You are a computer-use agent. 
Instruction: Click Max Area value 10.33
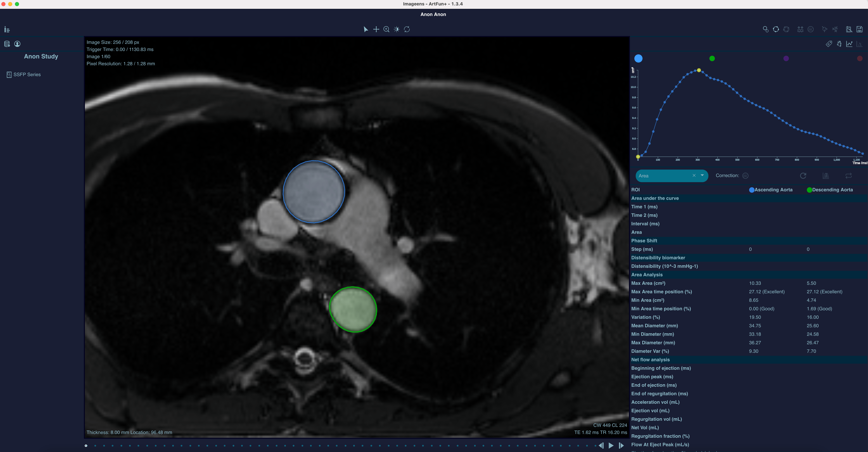pyautogui.click(x=755, y=283)
